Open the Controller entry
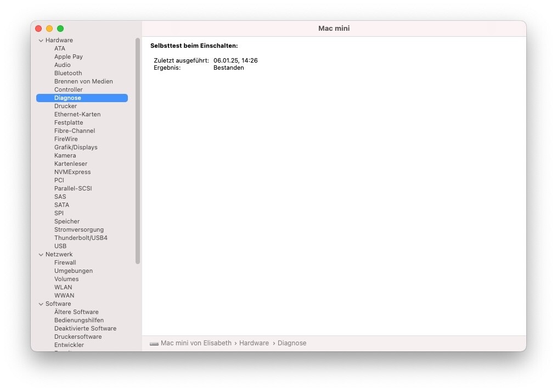Viewport: 557px width, 392px height. 69,89
